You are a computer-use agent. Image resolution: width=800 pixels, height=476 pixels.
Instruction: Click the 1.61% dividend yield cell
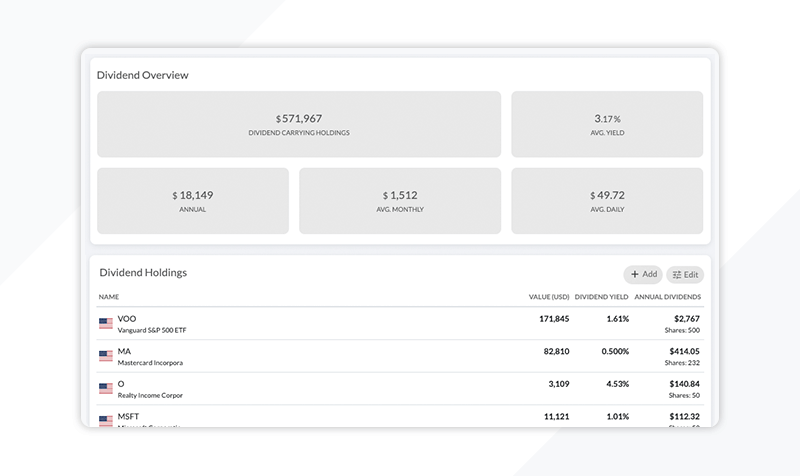tap(617, 319)
